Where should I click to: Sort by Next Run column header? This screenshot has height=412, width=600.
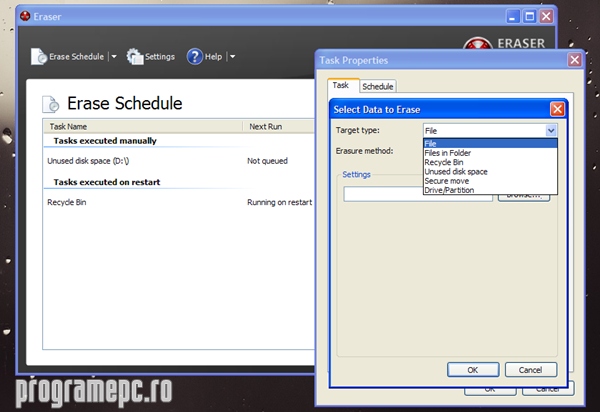pos(279,127)
